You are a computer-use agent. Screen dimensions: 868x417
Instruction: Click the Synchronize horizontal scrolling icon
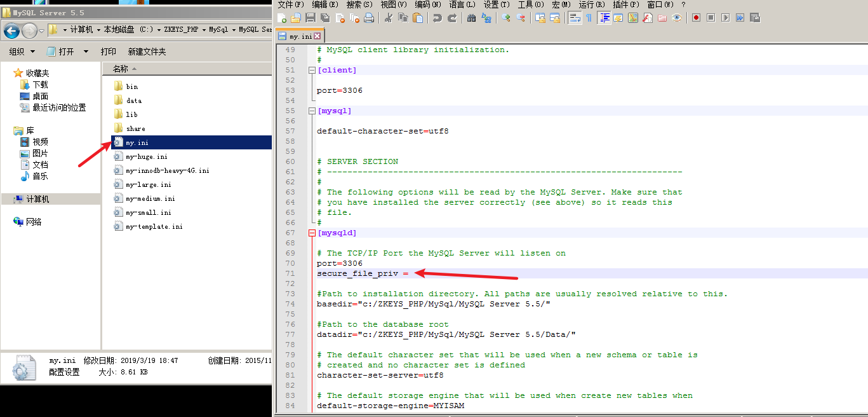(555, 18)
